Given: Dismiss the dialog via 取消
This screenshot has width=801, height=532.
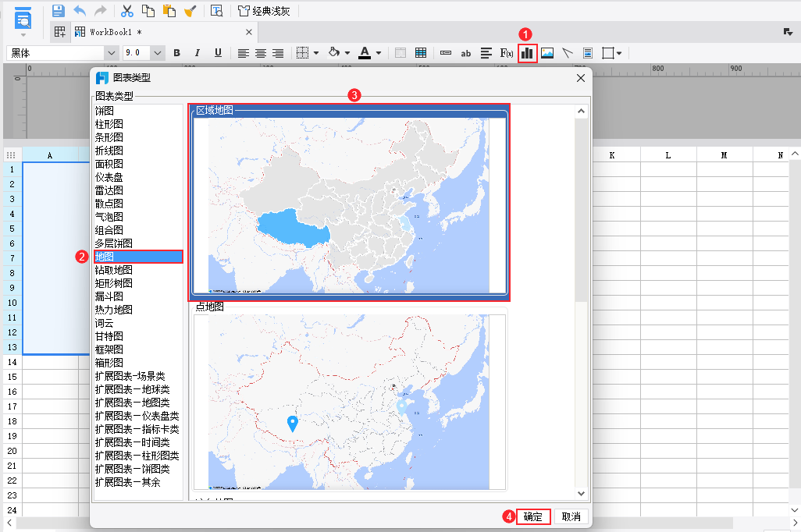Looking at the screenshot, I should 571,516.
